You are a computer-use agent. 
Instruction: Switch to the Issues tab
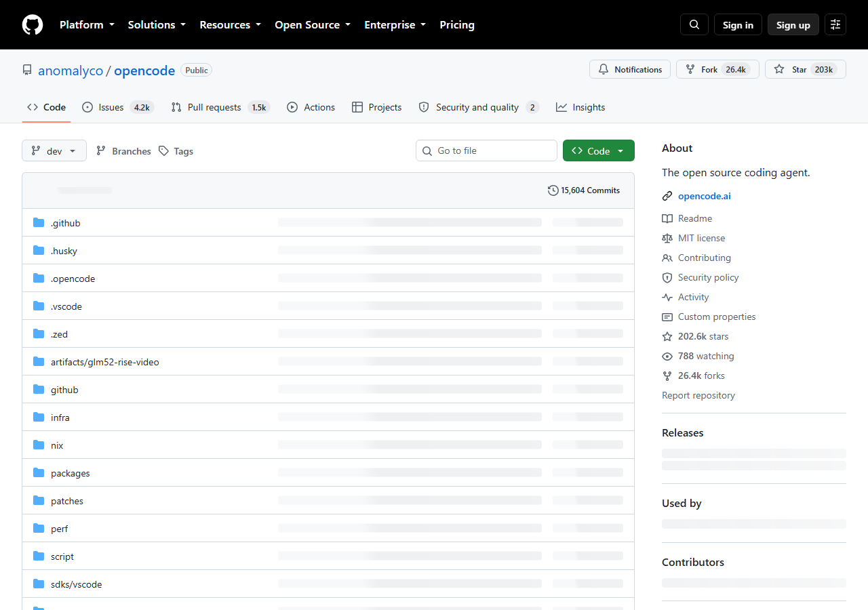click(x=118, y=107)
